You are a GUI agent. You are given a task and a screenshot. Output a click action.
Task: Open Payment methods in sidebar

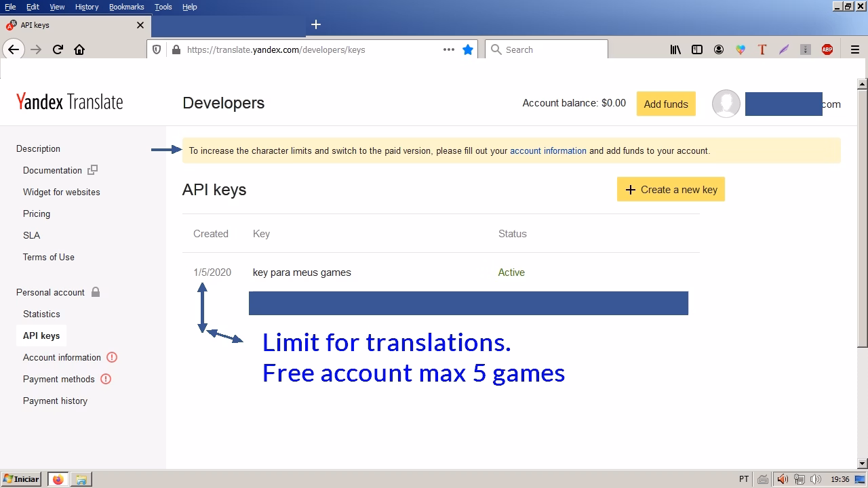(59, 379)
